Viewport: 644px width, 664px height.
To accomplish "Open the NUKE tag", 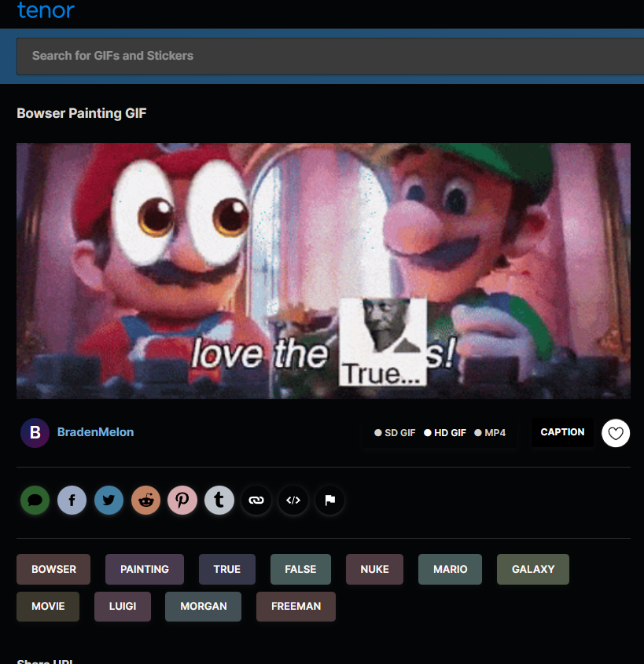I will click(374, 569).
